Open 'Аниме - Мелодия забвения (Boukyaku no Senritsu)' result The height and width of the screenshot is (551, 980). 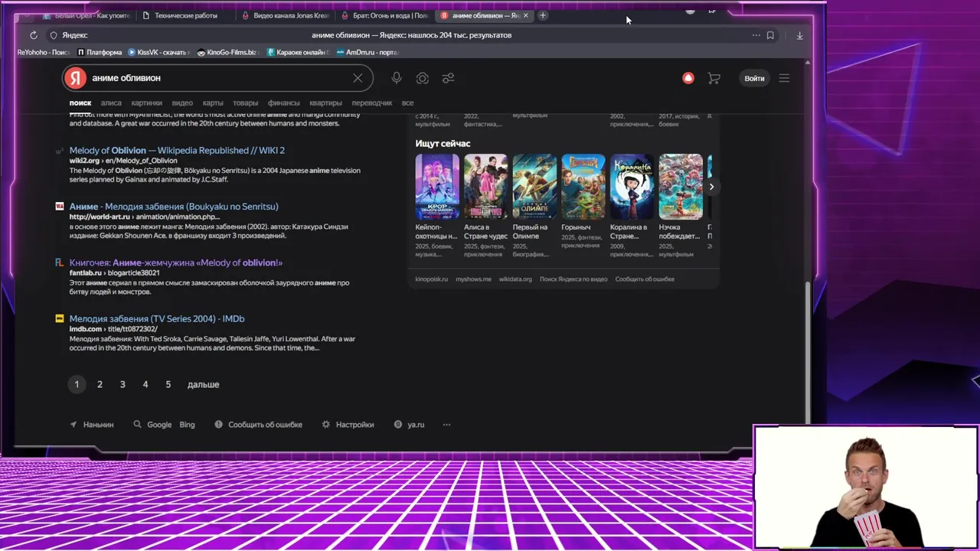174,207
